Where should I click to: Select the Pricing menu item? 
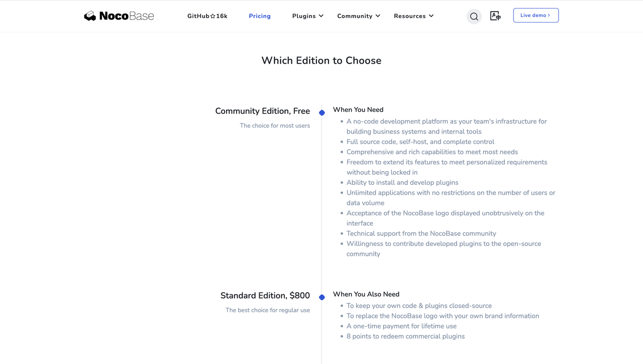click(259, 16)
